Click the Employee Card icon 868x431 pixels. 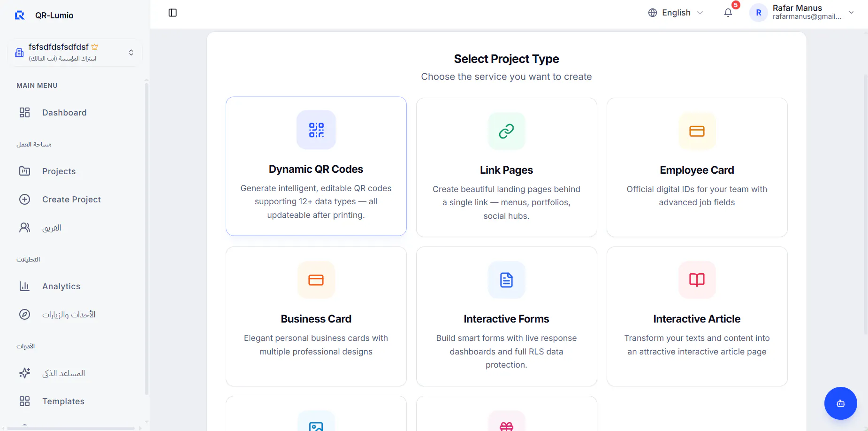697,131
